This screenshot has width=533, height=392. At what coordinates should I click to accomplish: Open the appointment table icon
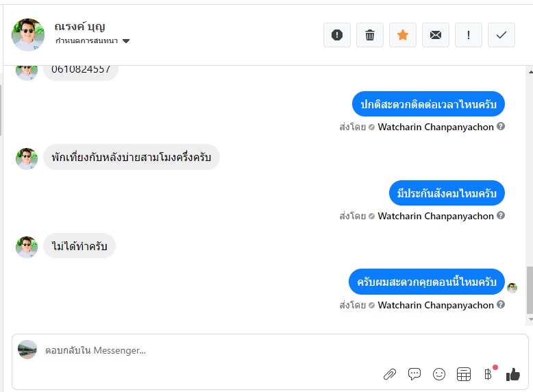pyautogui.click(x=464, y=374)
